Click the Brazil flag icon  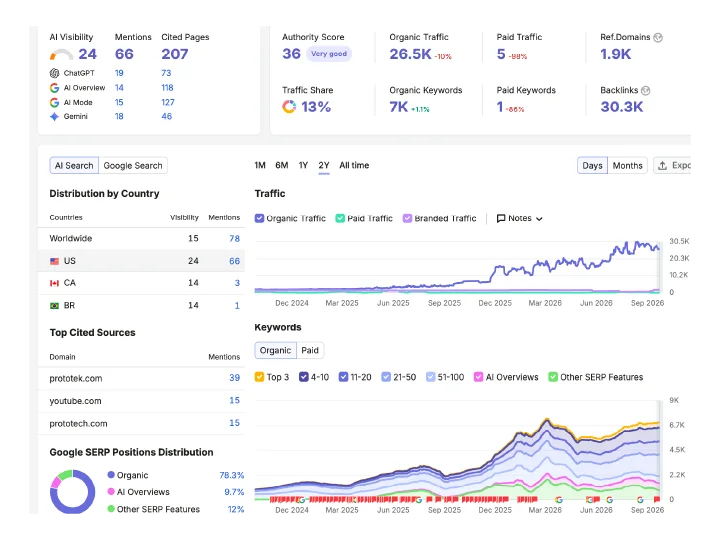click(54, 306)
